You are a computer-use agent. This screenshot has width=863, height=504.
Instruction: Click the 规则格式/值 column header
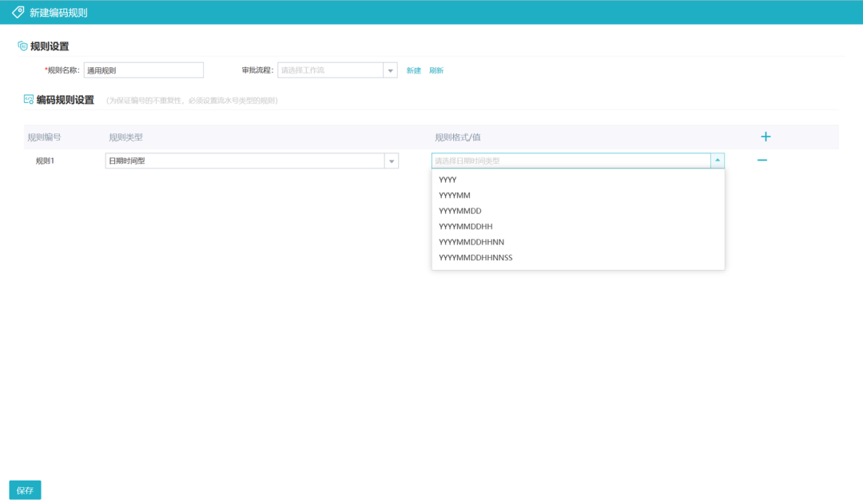458,137
